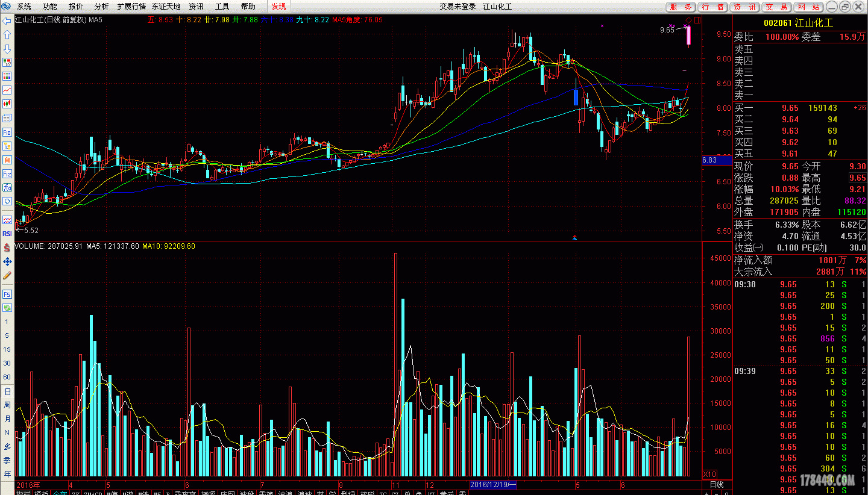Click the FS sidebar icon
868x495 pixels.
(x=7, y=294)
